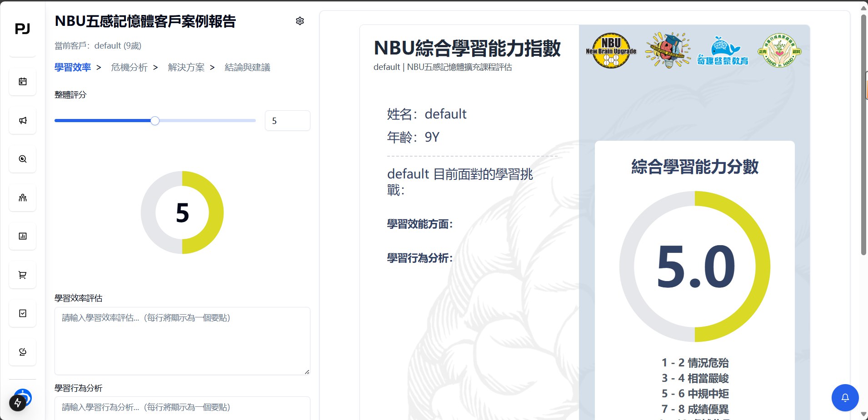Open the shopping cart icon

pos(23,275)
